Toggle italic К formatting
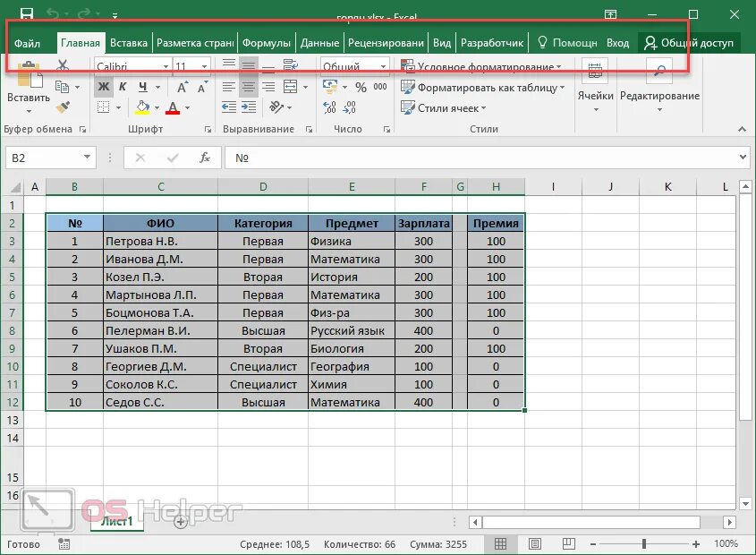This screenshot has width=756, height=555. coord(123,87)
